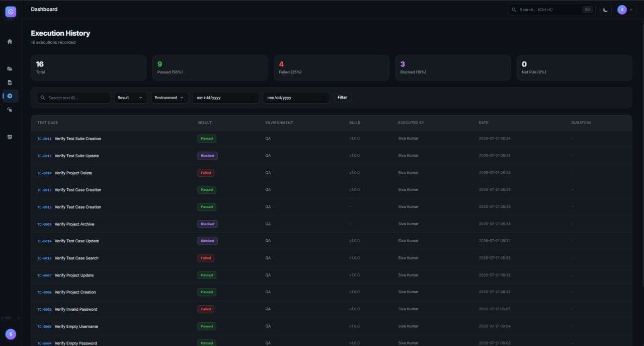Open the folder icon in sidebar
Image resolution: width=644 pixels, height=346 pixels.
click(10, 68)
